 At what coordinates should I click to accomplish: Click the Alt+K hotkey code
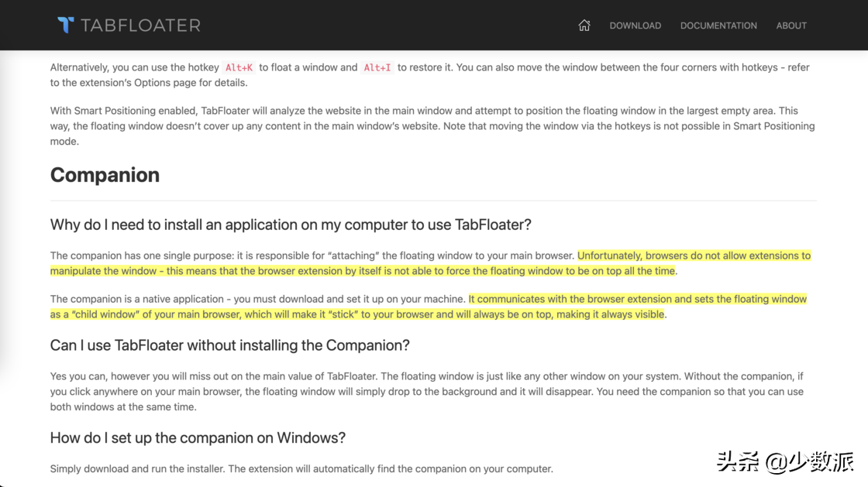point(239,67)
